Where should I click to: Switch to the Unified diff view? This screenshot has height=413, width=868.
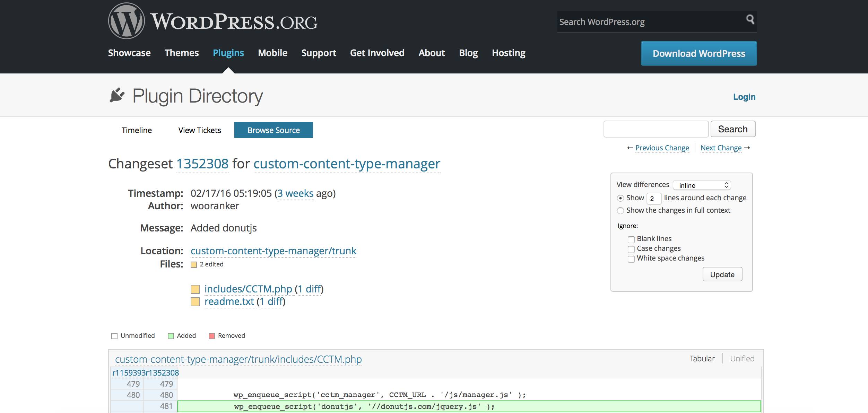(x=742, y=359)
